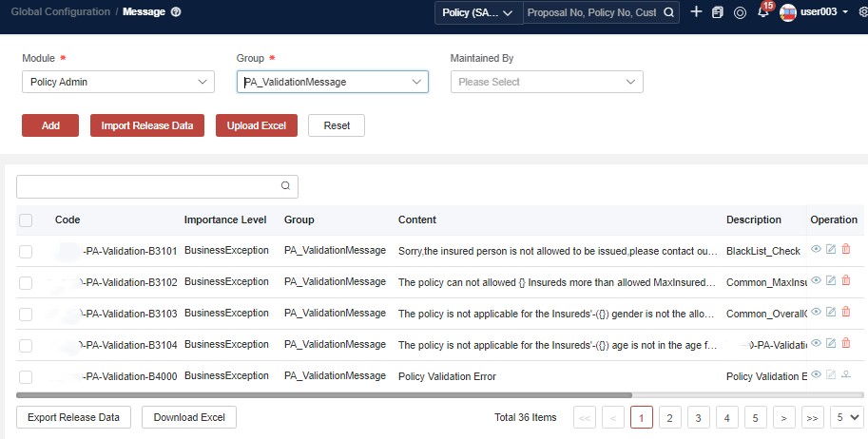Delete the B3103 validation message
This screenshot has height=439, width=868.
846,312
